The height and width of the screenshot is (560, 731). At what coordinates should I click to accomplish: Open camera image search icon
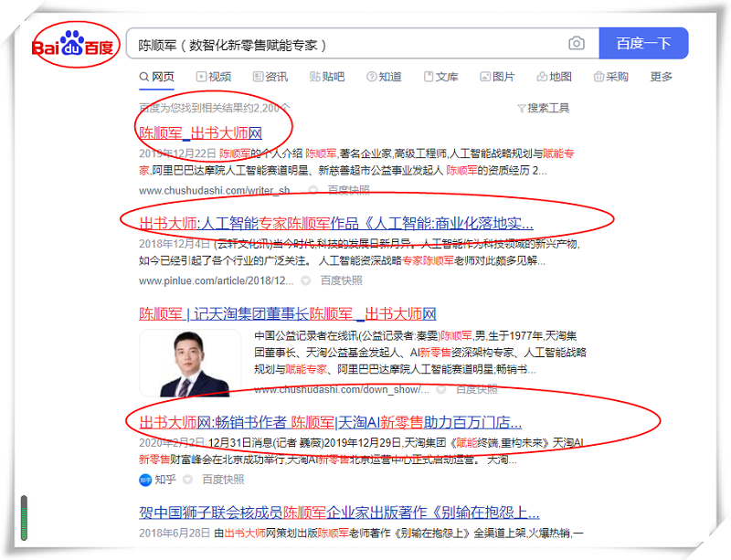577,44
